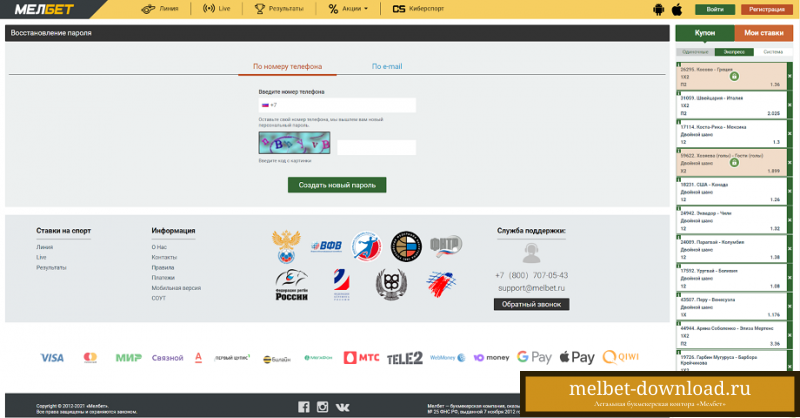Open the О Нас footer link
The width and height of the screenshot is (800, 418).
159,247
